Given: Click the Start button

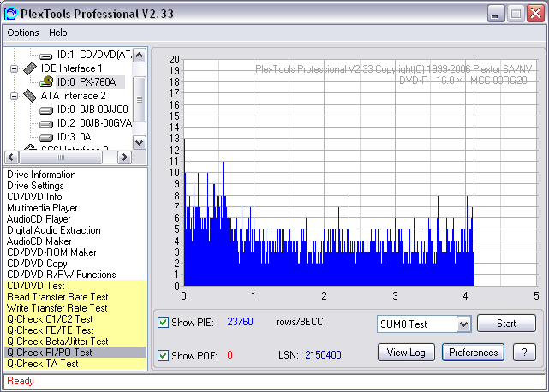Looking at the screenshot, I should pos(506,324).
